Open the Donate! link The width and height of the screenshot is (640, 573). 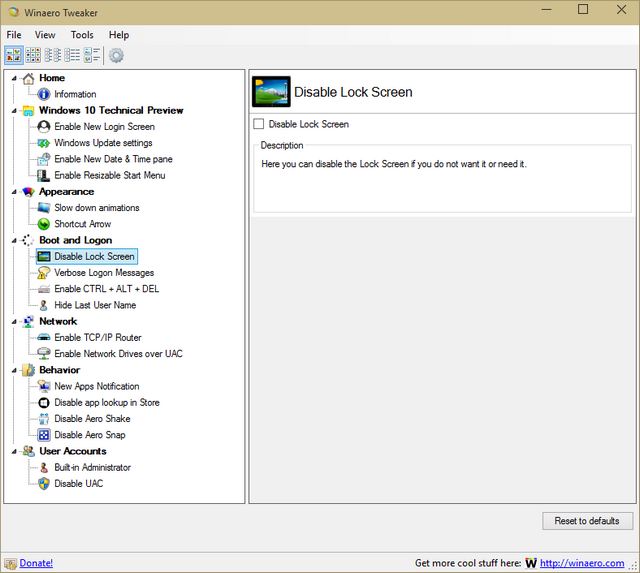pos(36,563)
